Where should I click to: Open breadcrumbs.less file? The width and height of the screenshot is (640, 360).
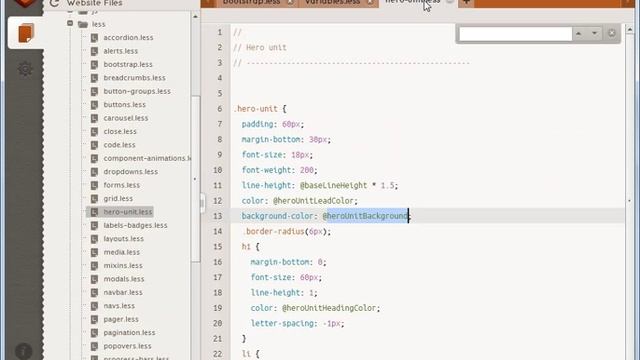pos(134,78)
